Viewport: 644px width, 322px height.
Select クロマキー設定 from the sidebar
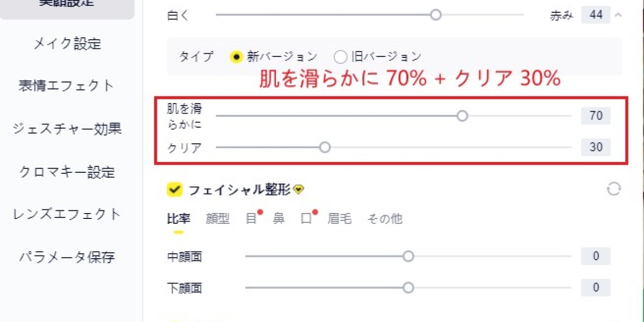coord(67,172)
